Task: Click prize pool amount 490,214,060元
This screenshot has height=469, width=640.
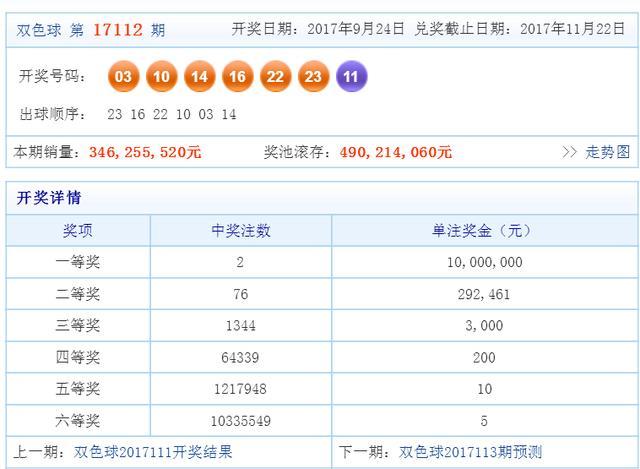Action: [x=396, y=152]
